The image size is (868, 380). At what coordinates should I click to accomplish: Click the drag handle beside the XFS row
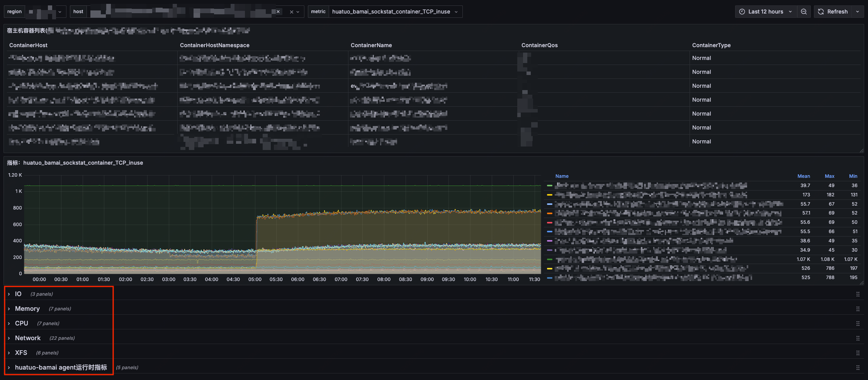858,353
